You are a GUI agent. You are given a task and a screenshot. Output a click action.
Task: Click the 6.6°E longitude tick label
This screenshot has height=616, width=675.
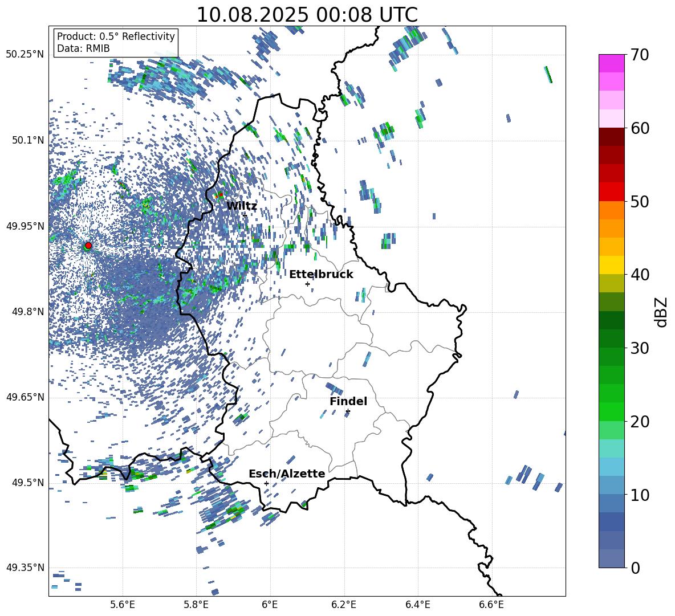(491, 605)
